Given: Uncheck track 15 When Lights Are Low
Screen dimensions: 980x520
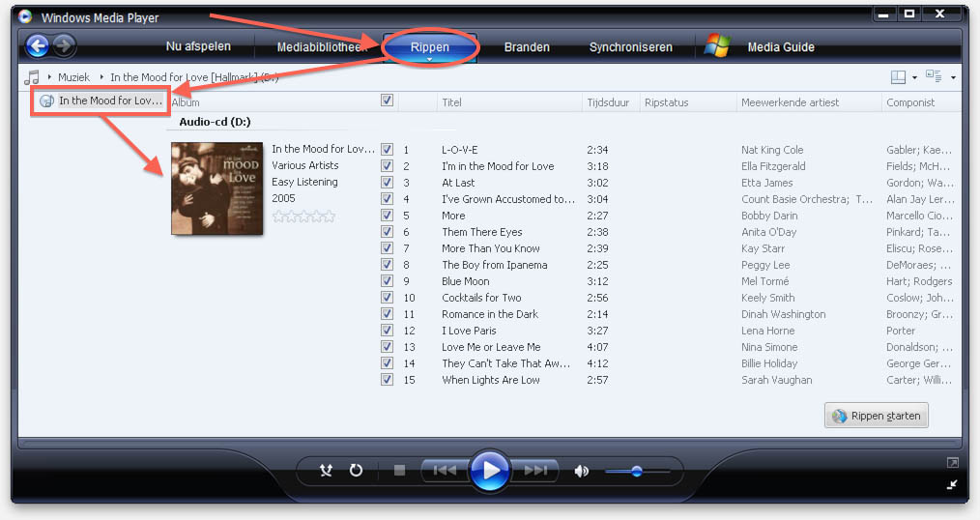Looking at the screenshot, I should (x=387, y=380).
